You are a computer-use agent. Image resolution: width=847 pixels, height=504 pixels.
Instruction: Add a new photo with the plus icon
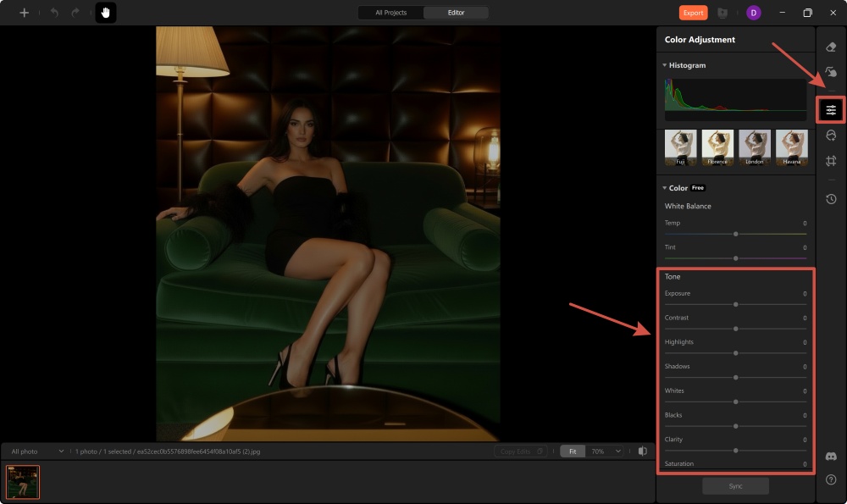(24, 12)
